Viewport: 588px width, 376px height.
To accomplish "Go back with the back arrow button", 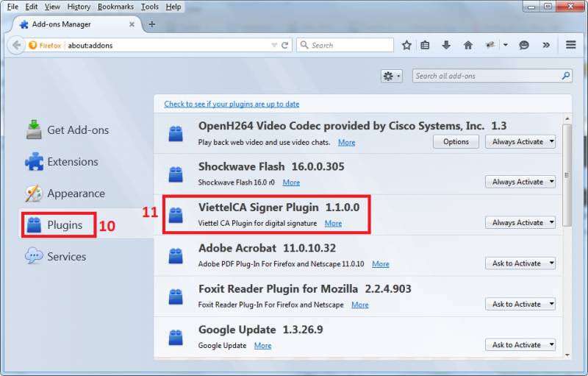I will pos(16,45).
